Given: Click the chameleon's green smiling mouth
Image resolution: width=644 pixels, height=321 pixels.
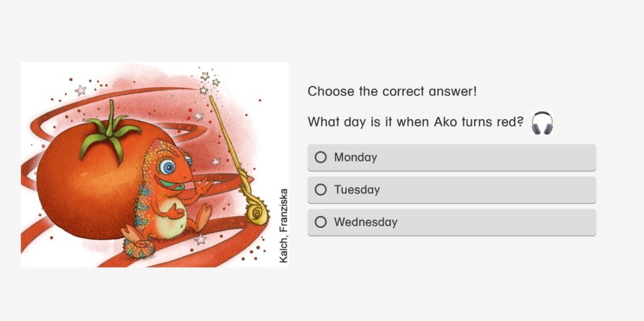Looking at the screenshot, I should click(x=171, y=183).
